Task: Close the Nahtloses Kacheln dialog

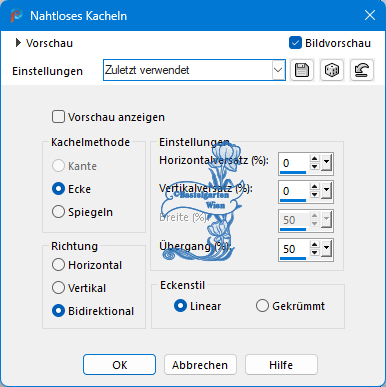Action: 370,15
